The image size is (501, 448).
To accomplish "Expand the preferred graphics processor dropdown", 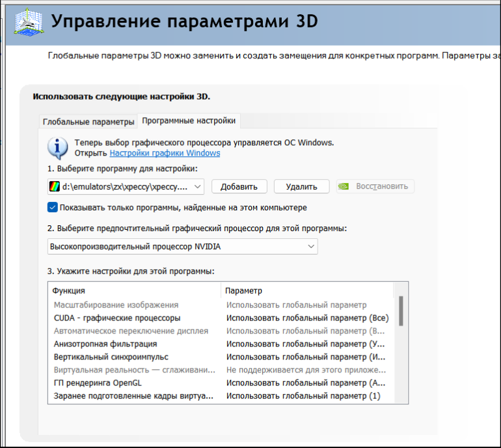I will [x=182, y=247].
